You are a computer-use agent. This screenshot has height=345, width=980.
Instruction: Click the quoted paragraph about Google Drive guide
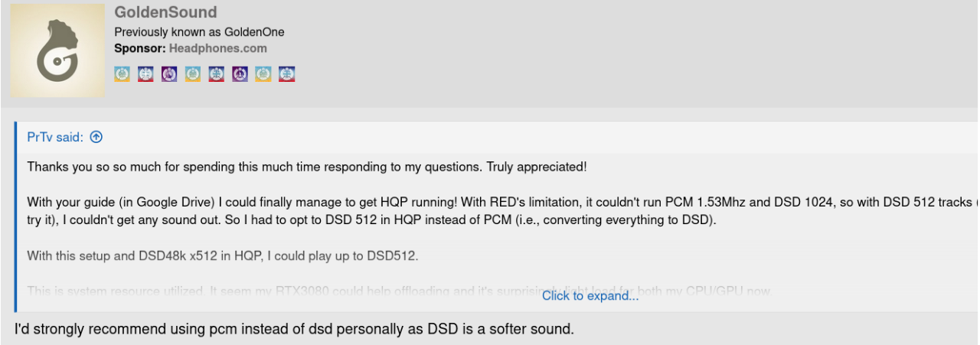[502, 211]
